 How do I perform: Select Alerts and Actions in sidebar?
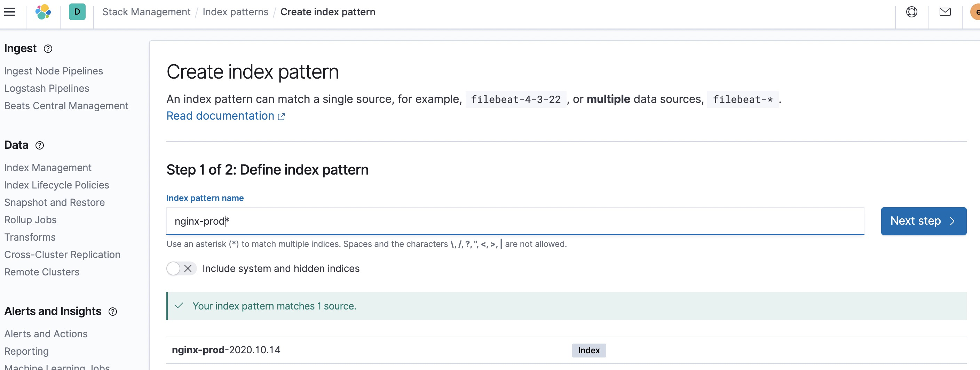[46, 333]
